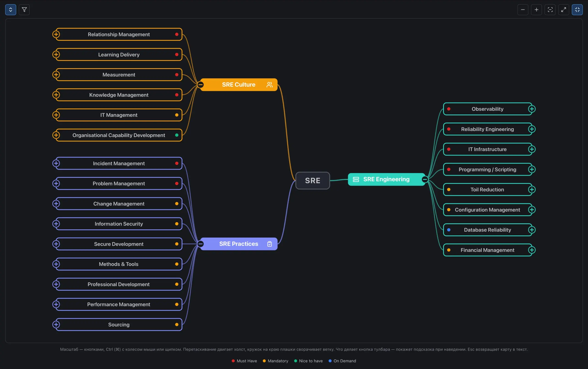Screen dimensions: 588x369
Task: Expand the IT Infrastructure node
Action: click(532, 149)
